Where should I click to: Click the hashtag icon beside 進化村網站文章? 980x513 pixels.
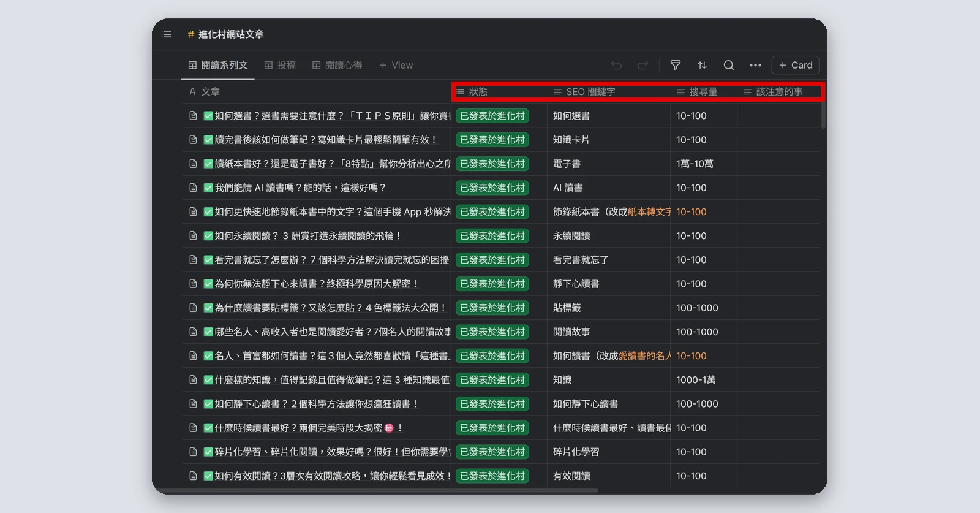point(191,34)
